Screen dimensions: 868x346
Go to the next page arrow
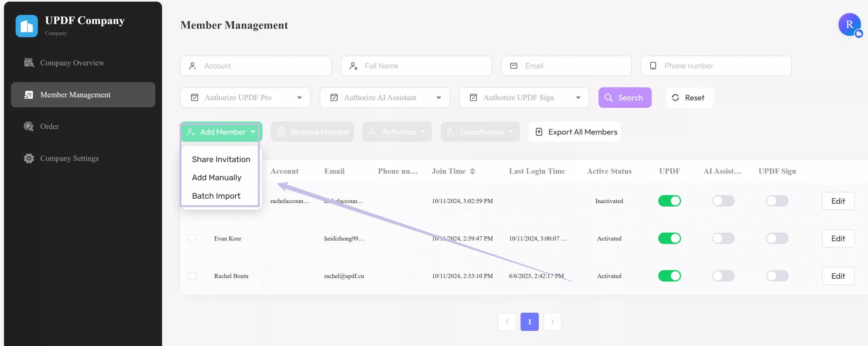pyautogui.click(x=552, y=322)
